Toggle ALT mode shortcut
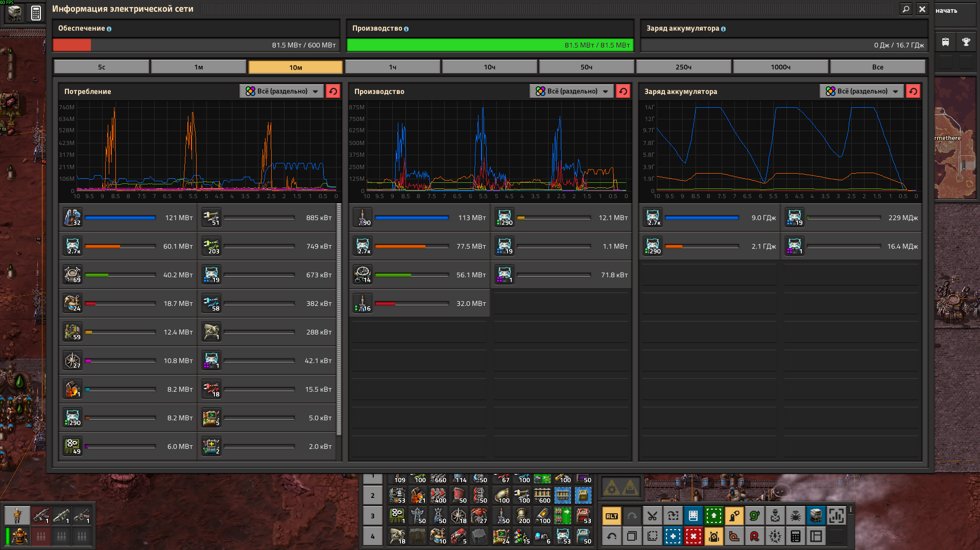The width and height of the screenshot is (980, 550). 611,516
